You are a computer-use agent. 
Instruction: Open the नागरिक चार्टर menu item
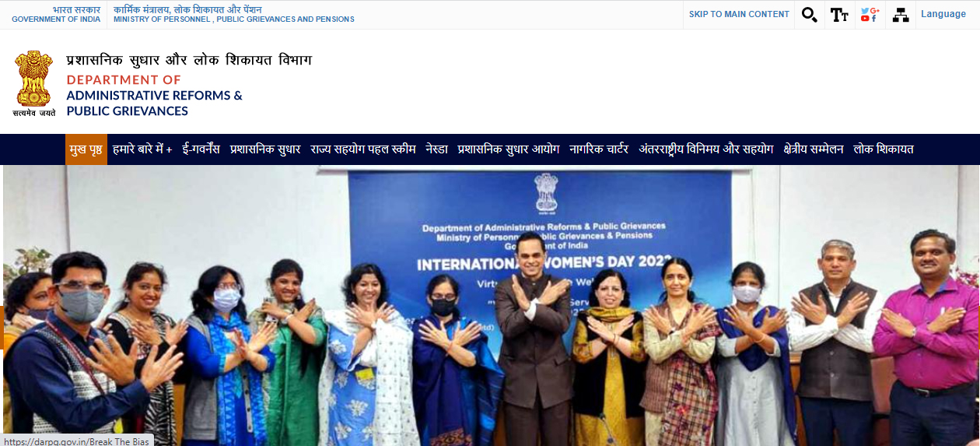[599, 149]
